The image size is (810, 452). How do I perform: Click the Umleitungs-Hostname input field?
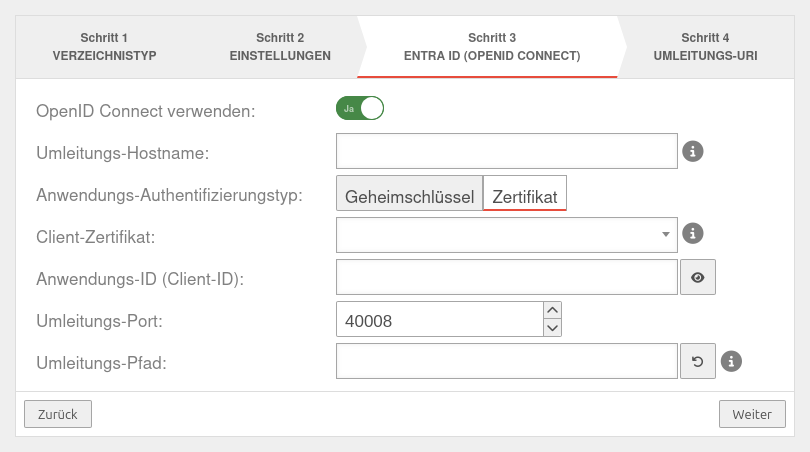[x=507, y=152]
